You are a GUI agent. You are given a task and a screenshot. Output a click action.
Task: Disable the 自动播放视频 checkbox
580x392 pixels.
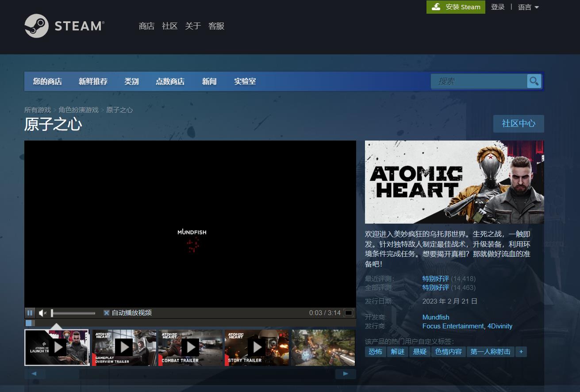(106, 312)
